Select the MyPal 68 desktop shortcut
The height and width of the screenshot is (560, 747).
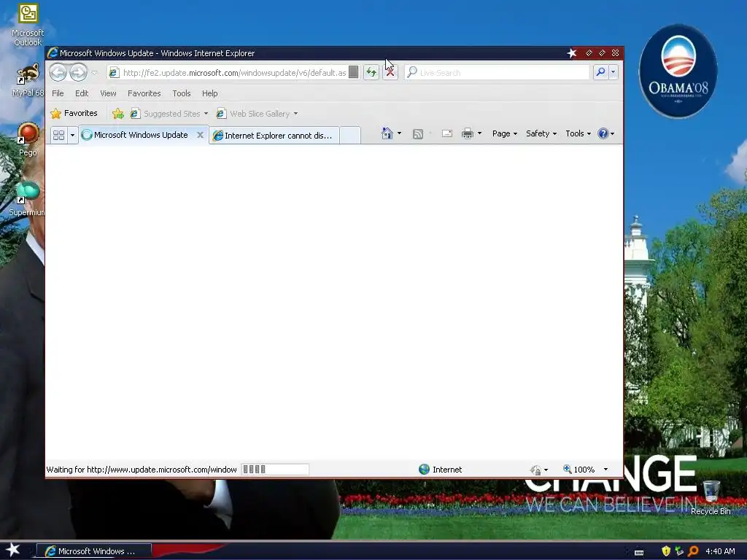click(x=28, y=80)
